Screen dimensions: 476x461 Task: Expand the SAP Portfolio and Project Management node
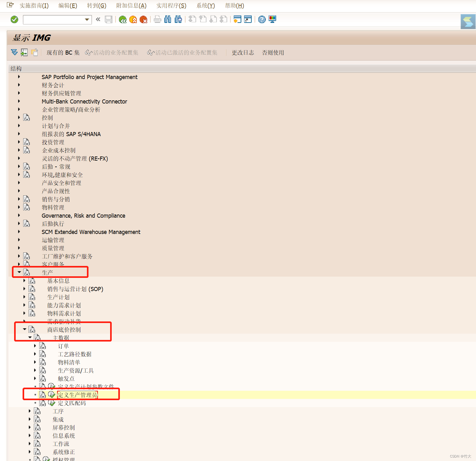tap(19, 77)
